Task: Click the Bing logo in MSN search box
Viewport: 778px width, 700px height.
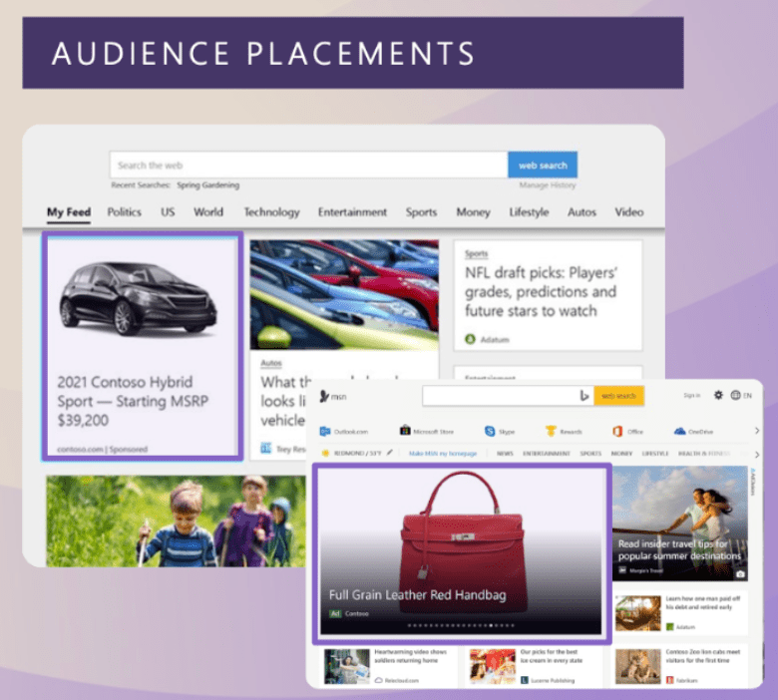Action: coord(583,396)
